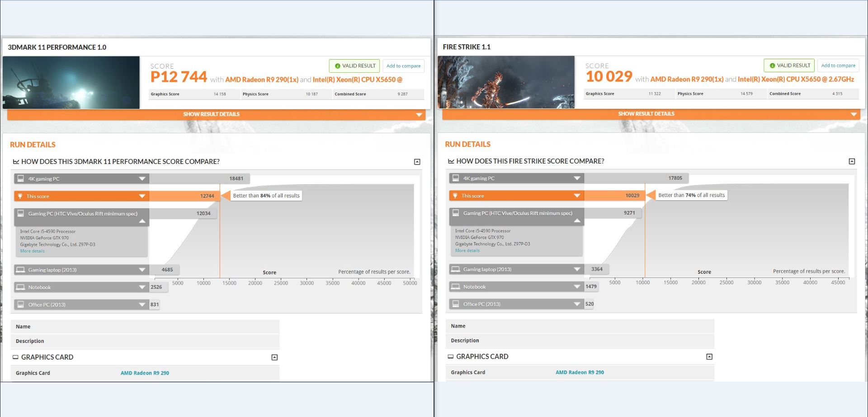Screen dimensions: 868x417
Task: Expand the Fire Strike Show Result Details arrow
Action: pos(854,114)
